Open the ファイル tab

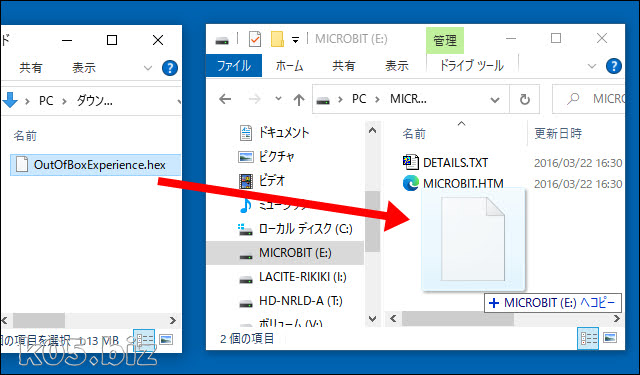tap(234, 66)
